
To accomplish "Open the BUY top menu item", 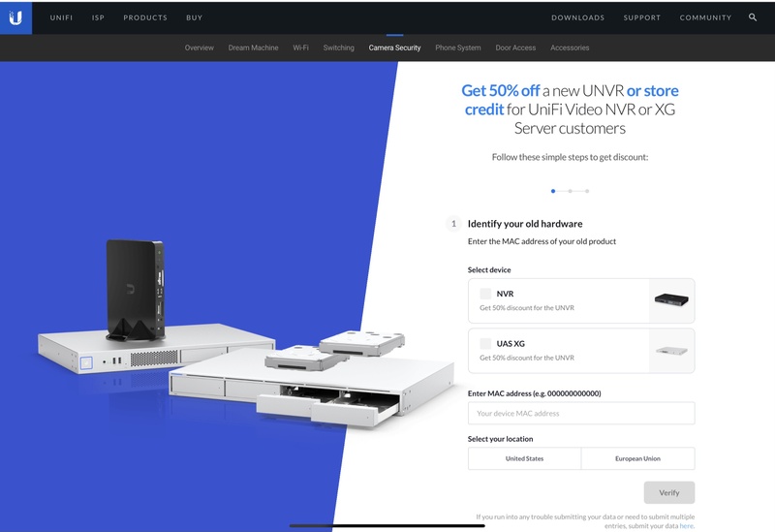I will pos(195,17).
